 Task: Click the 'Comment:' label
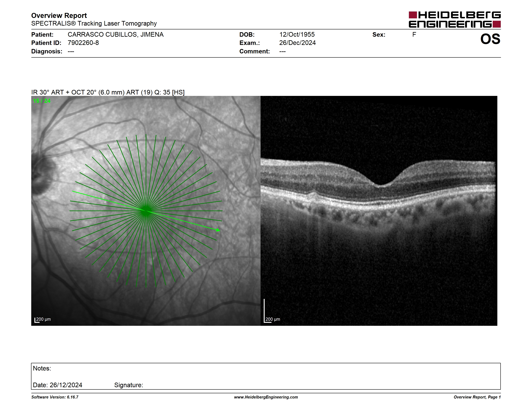coord(255,51)
